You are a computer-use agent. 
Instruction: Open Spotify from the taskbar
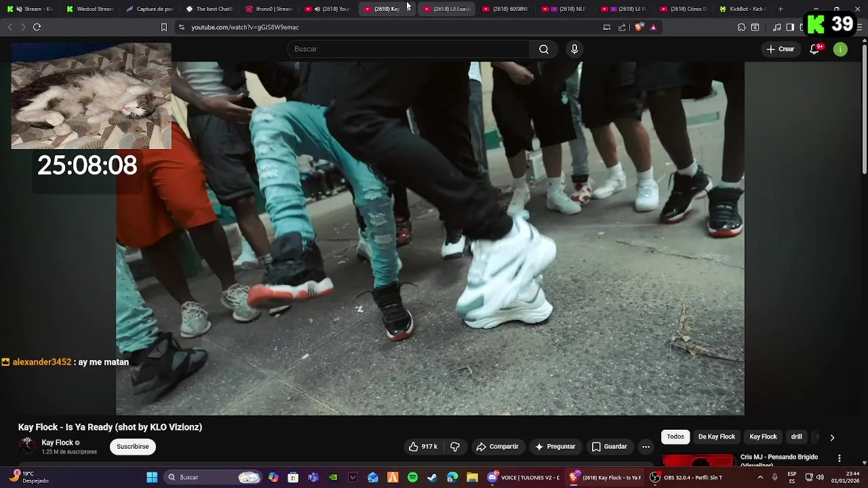(x=412, y=477)
